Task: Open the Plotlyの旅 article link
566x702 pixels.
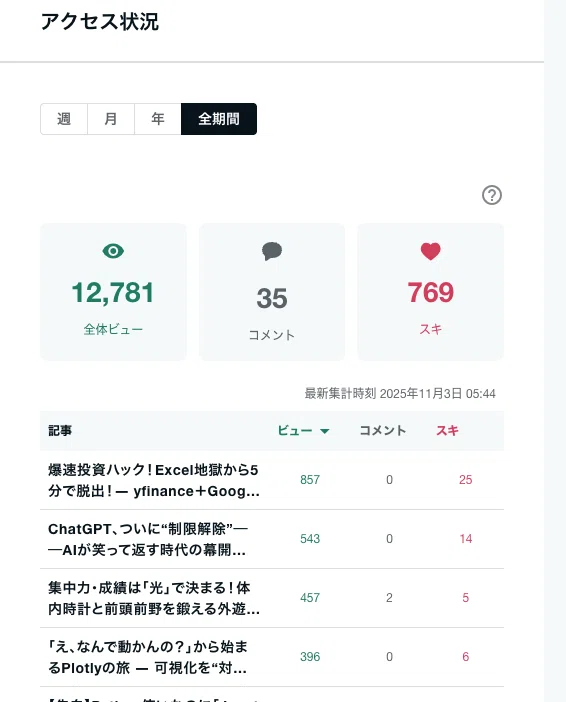Action: 148,657
